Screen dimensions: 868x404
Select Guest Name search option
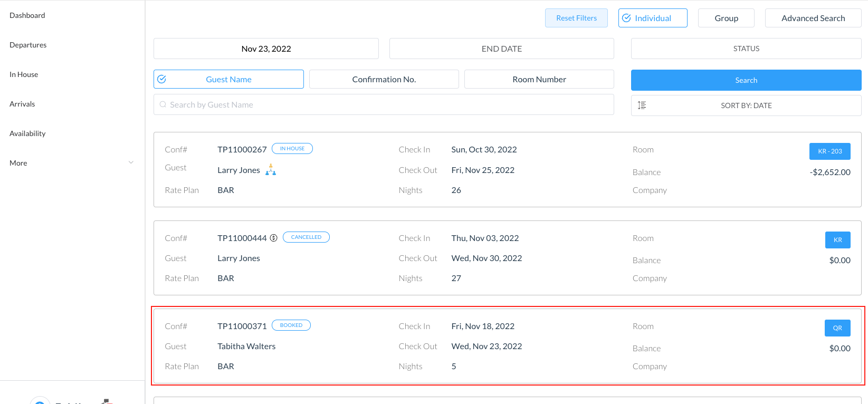pos(228,79)
